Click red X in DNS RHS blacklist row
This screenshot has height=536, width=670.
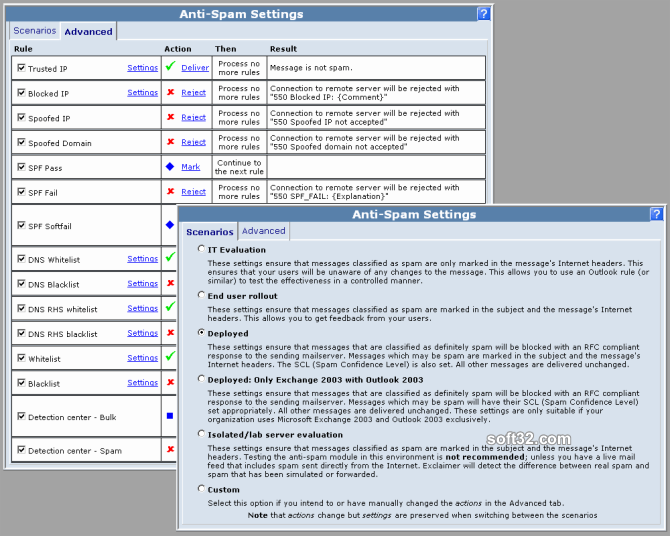coord(170,333)
